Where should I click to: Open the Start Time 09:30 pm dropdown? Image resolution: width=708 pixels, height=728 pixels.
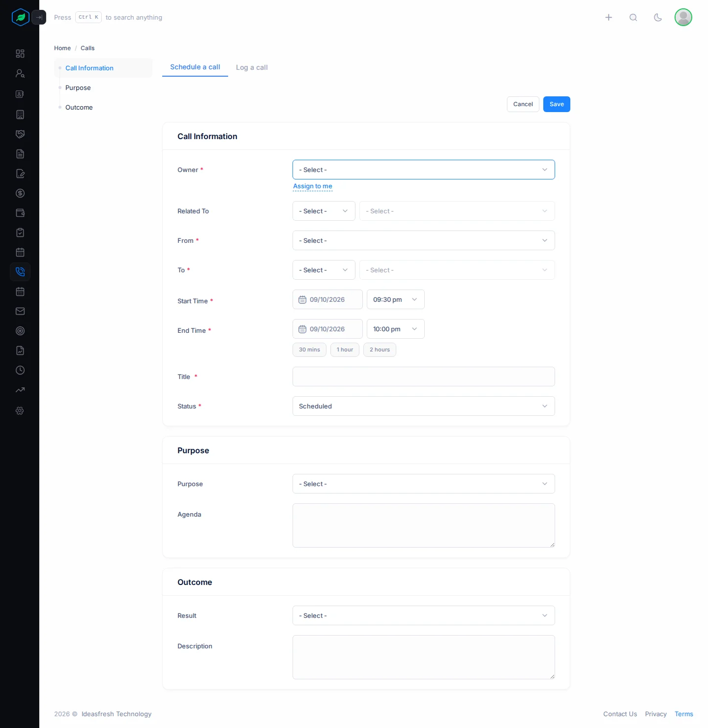[396, 299]
